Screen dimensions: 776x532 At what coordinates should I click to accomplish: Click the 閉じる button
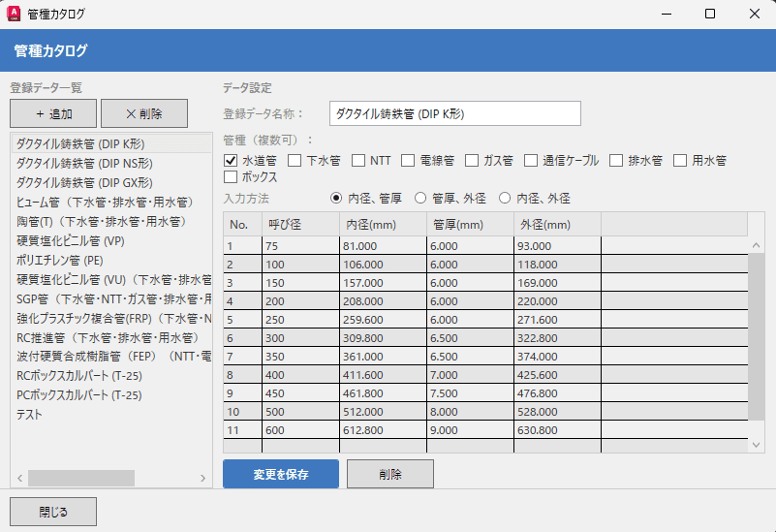pyautogui.click(x=52, y=512)
